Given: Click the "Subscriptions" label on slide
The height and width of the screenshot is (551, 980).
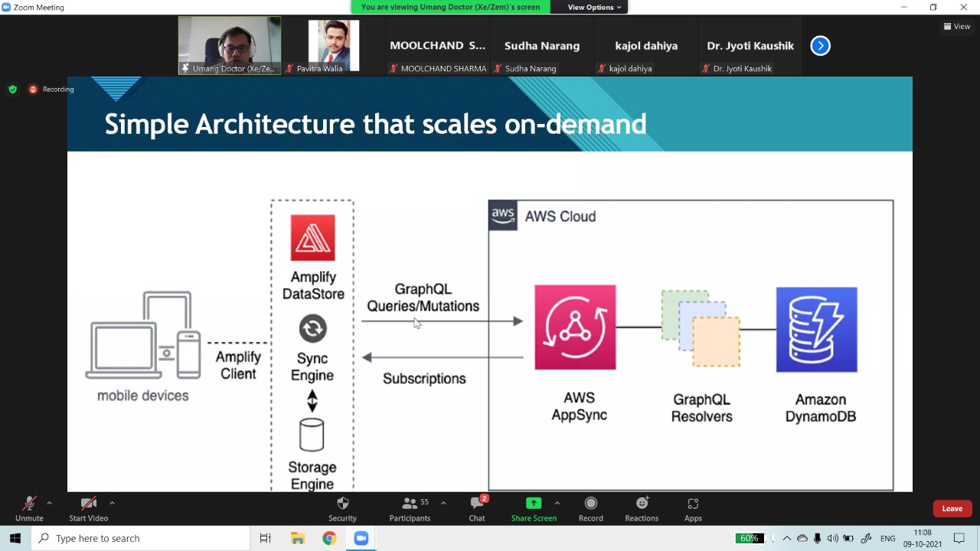Looking at the screenshot, I should pos(424,379).
